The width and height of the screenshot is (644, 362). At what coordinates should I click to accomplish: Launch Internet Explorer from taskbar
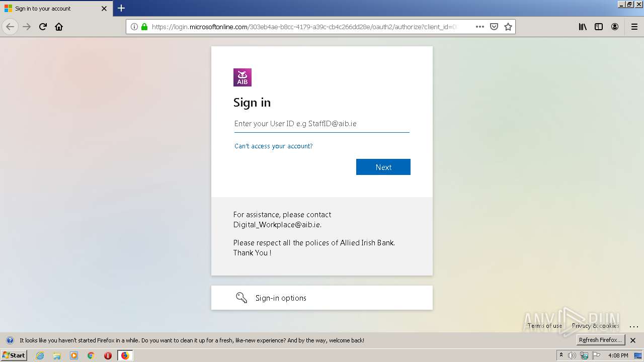(40, 355)
